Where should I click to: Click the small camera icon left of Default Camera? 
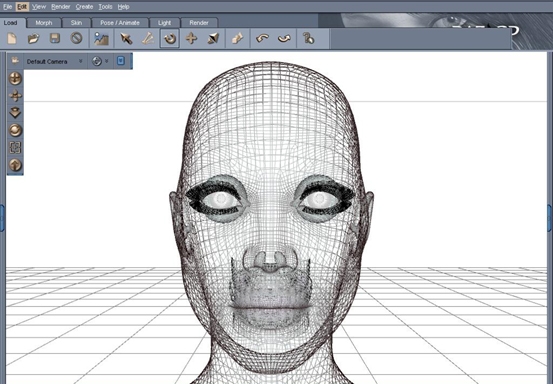[15, 61]
